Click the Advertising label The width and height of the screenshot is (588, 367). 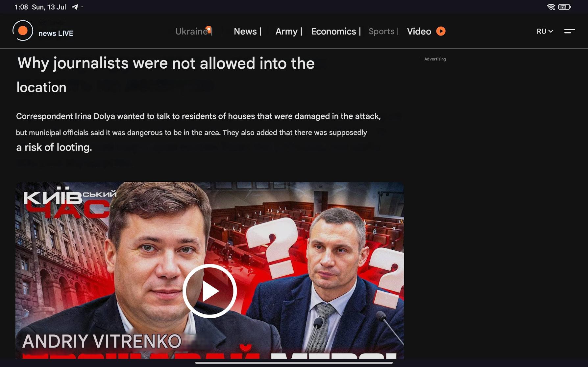pyautogui.click(x=435, y=59)
